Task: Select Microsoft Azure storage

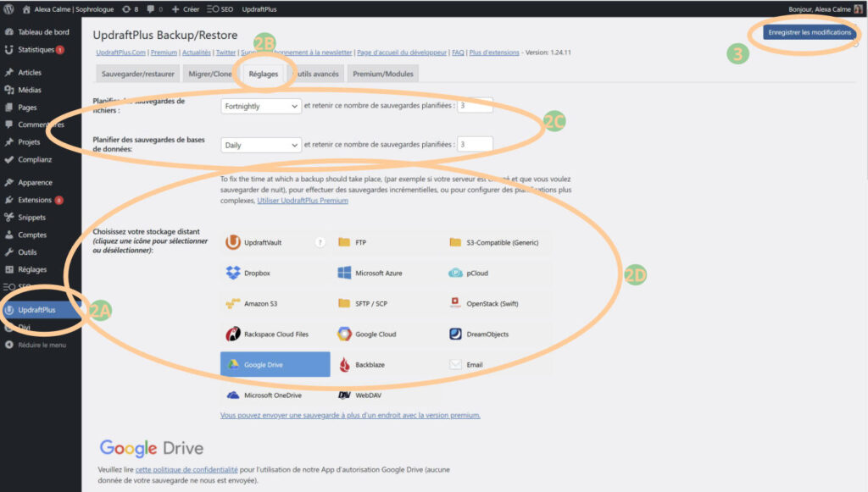Action: 387,273
